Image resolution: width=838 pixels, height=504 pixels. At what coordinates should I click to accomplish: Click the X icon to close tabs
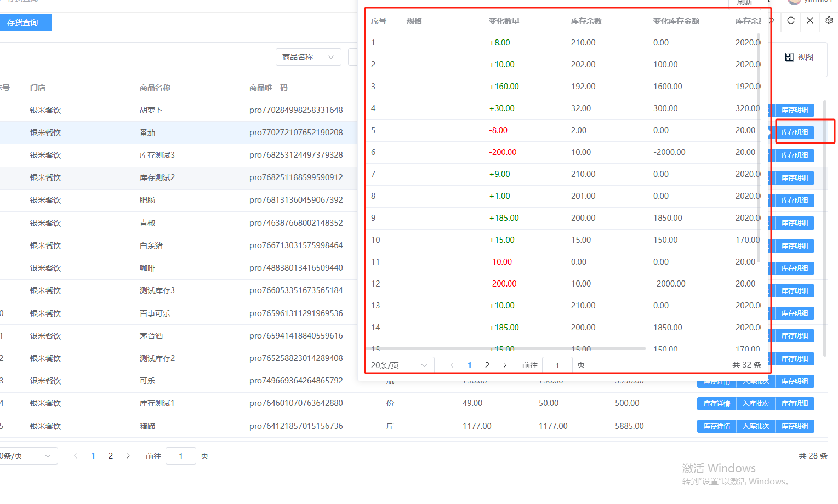810,21
